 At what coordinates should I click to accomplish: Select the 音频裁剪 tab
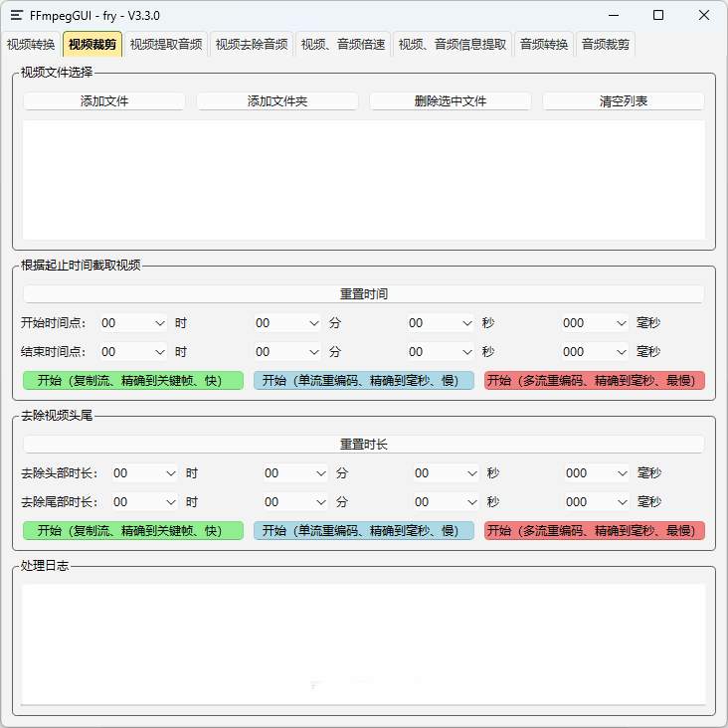pos(605,44)
